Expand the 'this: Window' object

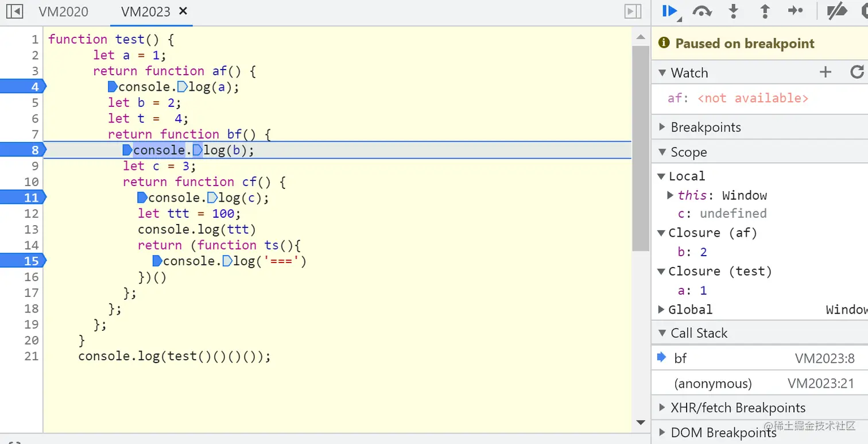671,195
